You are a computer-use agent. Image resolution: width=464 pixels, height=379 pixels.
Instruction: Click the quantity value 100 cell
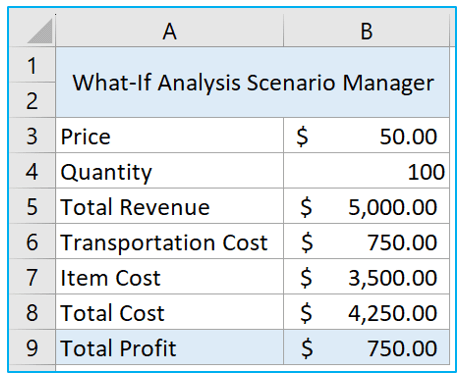click(x=367, y=171)
